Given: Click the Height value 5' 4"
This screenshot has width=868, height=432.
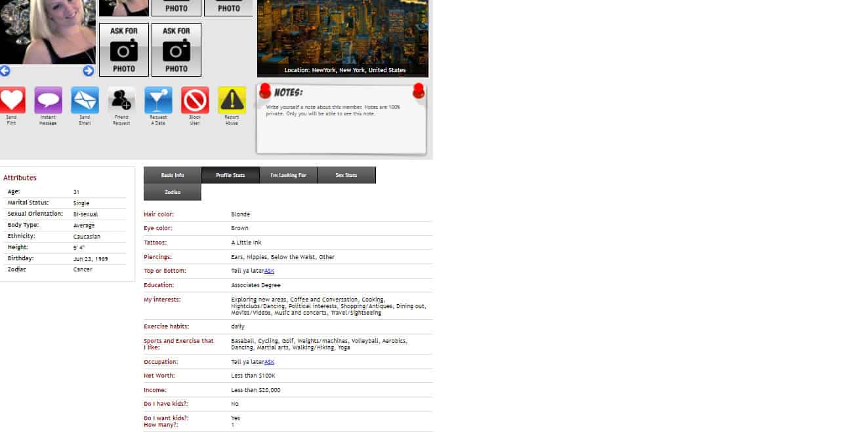Looking at the screenshot, I should tap(79, 247).
